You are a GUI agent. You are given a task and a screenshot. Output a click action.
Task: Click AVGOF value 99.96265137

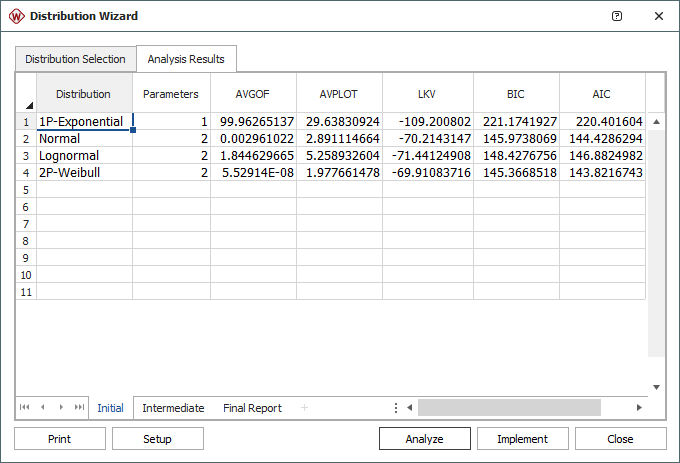[x=253, y=121]
